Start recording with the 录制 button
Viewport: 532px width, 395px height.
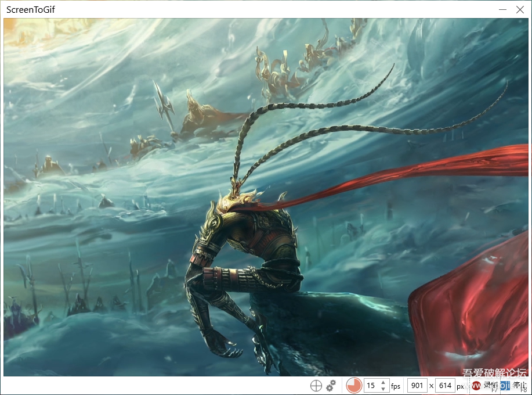click(x=484, y=386)
